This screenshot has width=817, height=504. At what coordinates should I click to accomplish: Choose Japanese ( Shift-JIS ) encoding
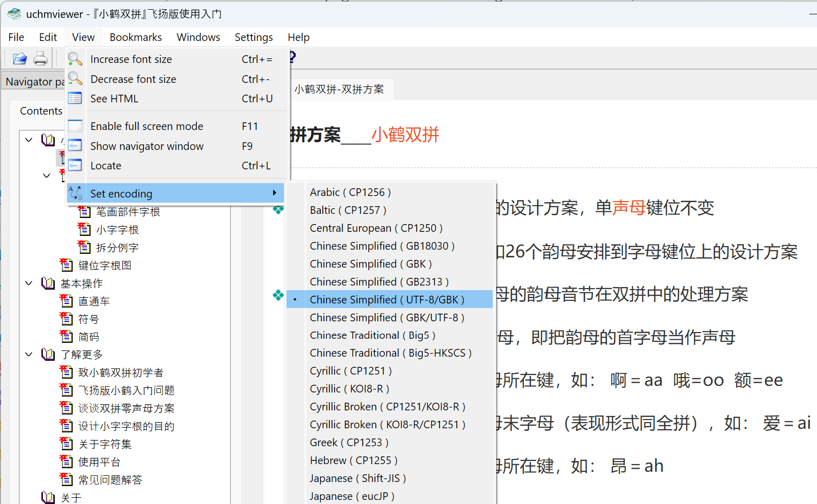point(358,478)
